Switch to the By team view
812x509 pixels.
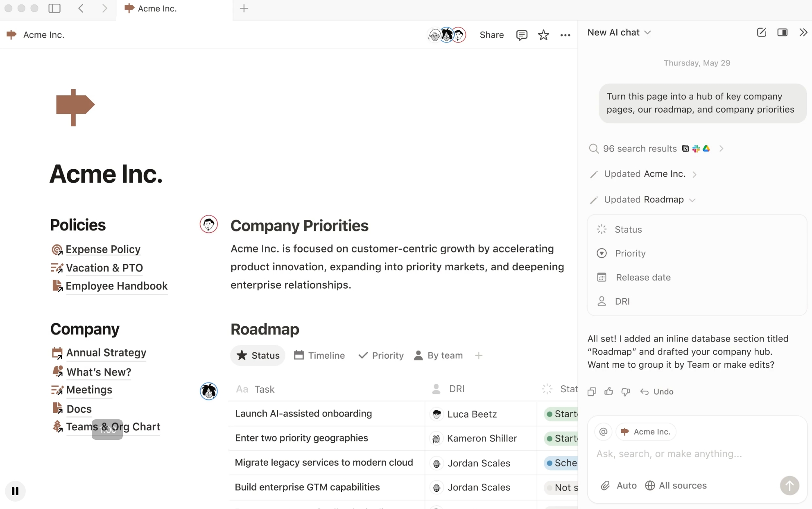pos(438,355)
